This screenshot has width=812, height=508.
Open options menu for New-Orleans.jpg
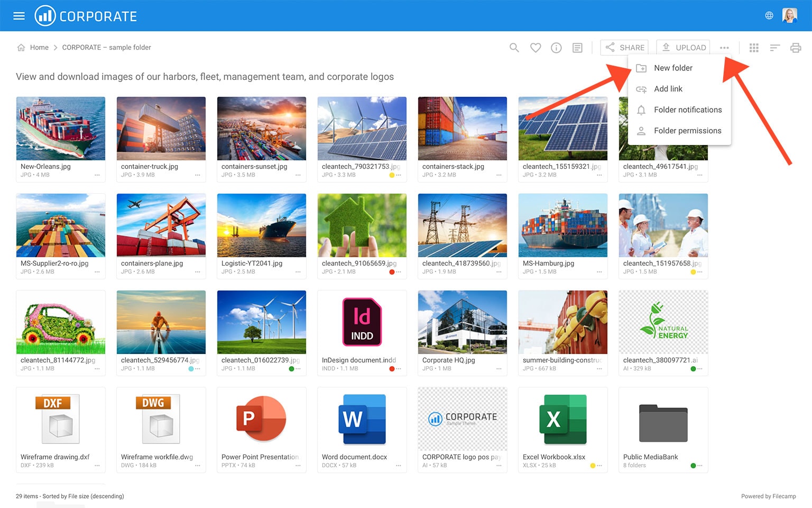tap(97, 175)
